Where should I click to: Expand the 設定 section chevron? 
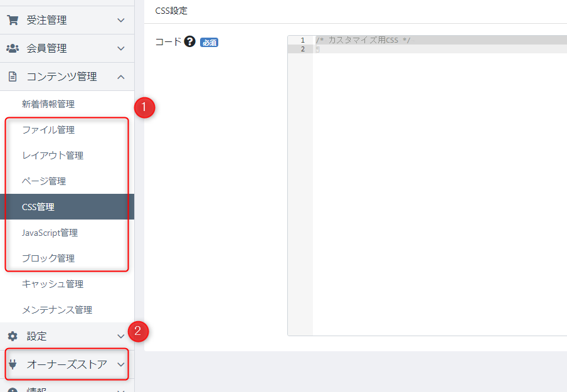[121, 336]
